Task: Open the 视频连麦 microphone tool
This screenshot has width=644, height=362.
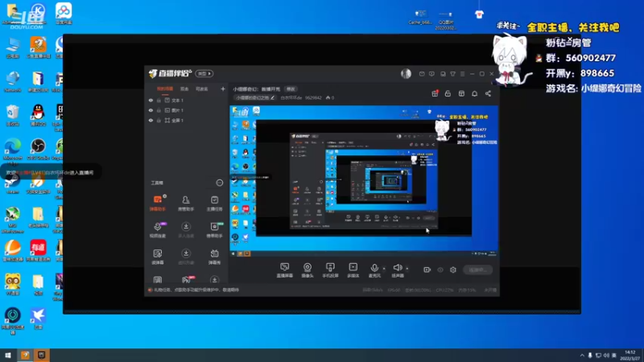Action: pos(158,229)
